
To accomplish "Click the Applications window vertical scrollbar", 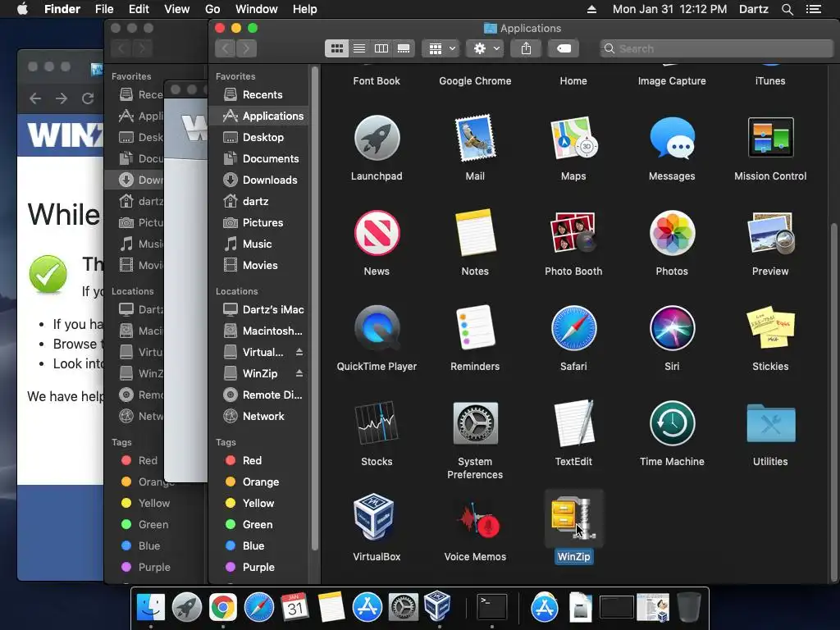I will click(833, 402).
